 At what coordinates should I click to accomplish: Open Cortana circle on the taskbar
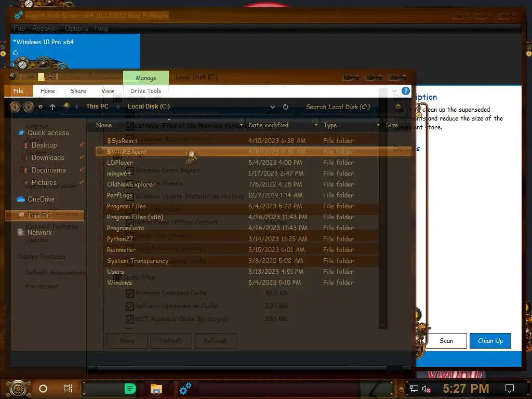pyautogui.click(x=43, y=389)
